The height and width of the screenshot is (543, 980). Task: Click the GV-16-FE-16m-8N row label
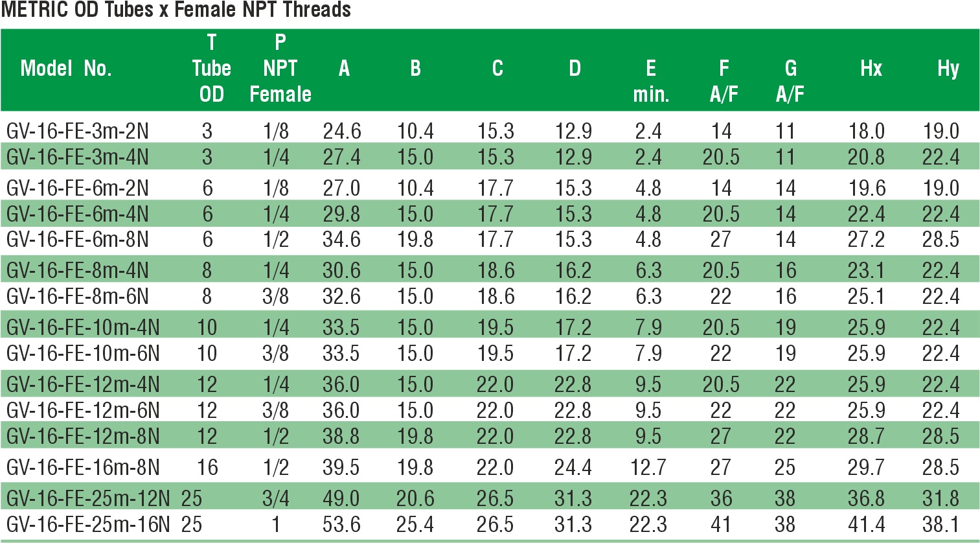tap(83, 467)
